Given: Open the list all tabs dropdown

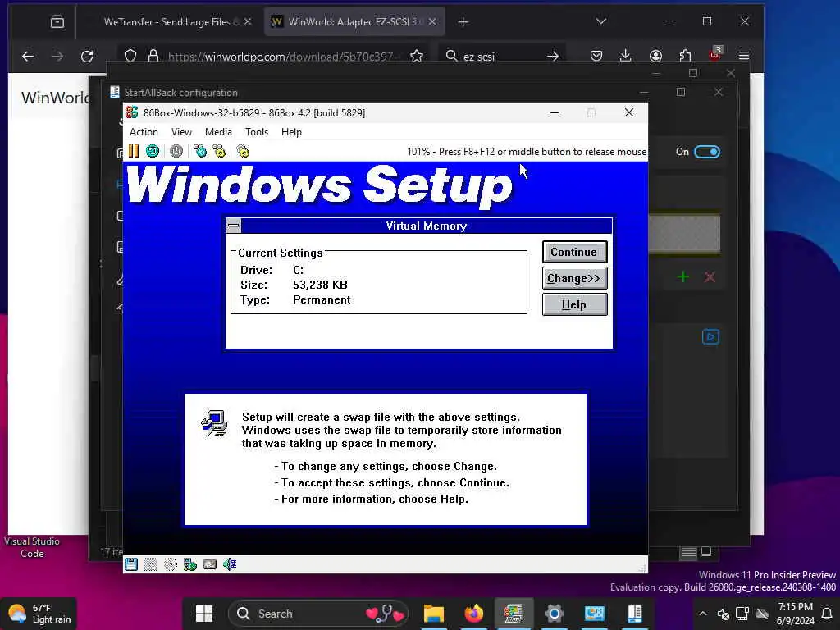Looking at the screenshot, I should point(601,21).
